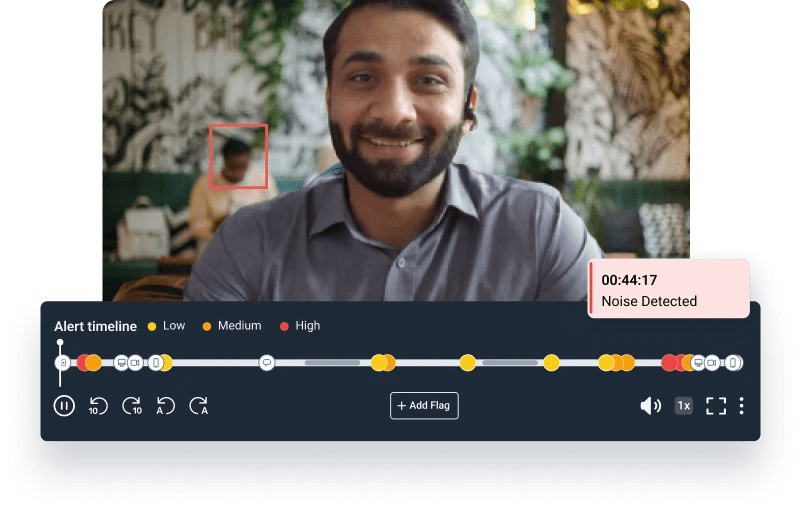
Task: Click the second gray segment on the timeline
Action: pos(510,363)
